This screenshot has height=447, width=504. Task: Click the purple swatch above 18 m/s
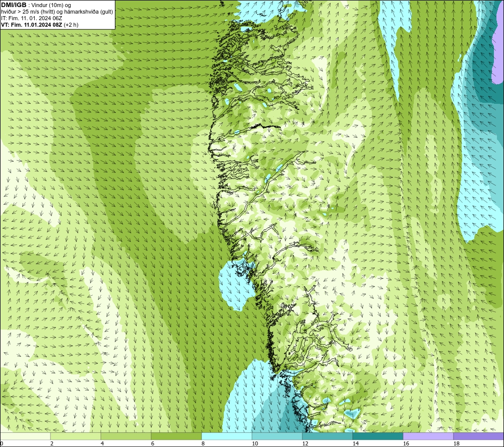click(478, 436)
